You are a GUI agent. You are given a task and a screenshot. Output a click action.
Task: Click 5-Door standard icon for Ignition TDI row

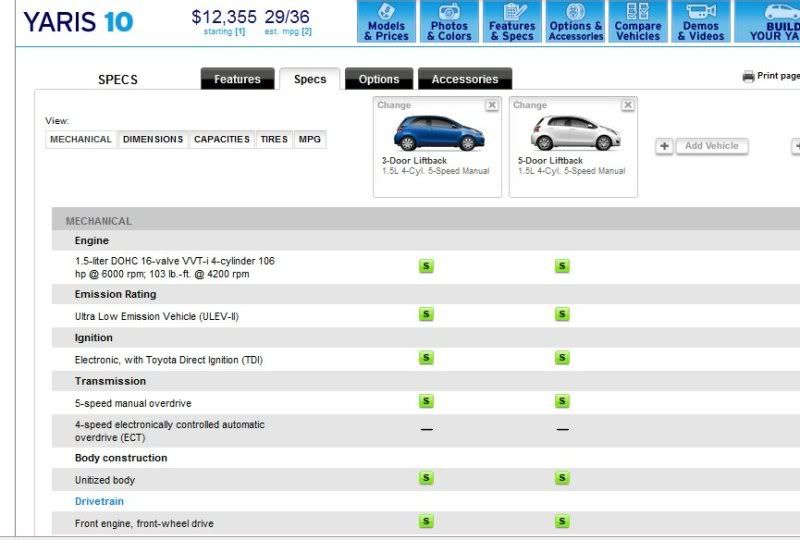[562, 358]
